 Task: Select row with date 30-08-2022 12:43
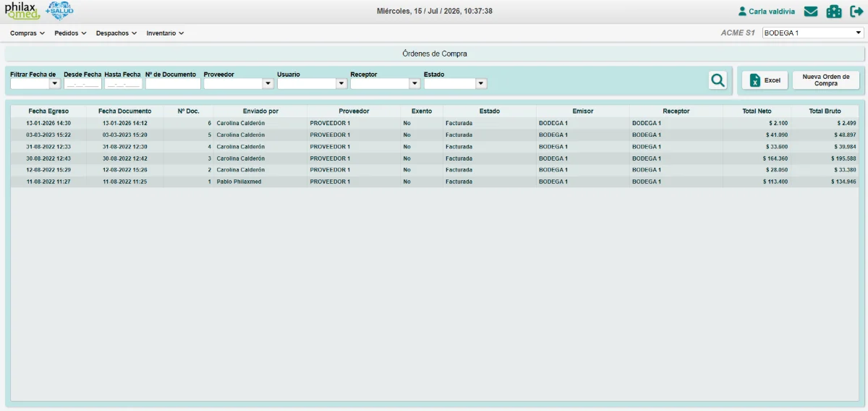pos(435,158)
